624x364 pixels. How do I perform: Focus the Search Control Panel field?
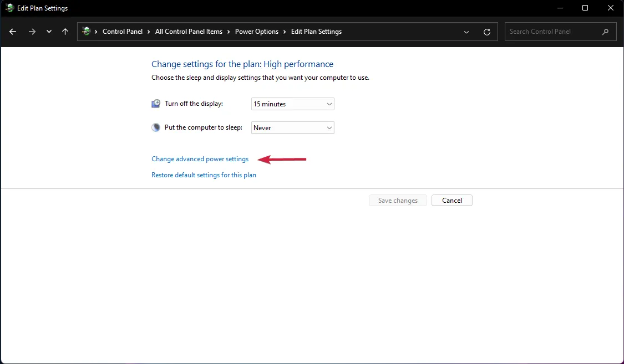[x=552, y=32]
